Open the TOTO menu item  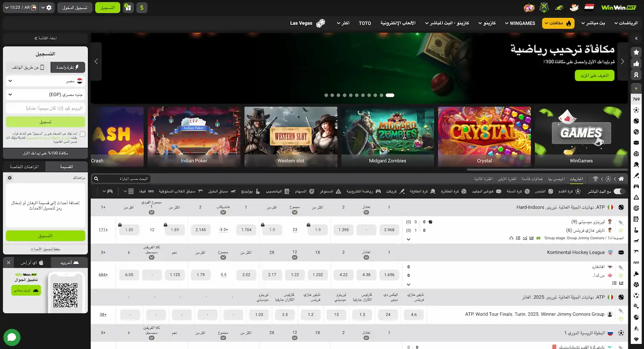(365, 23)
